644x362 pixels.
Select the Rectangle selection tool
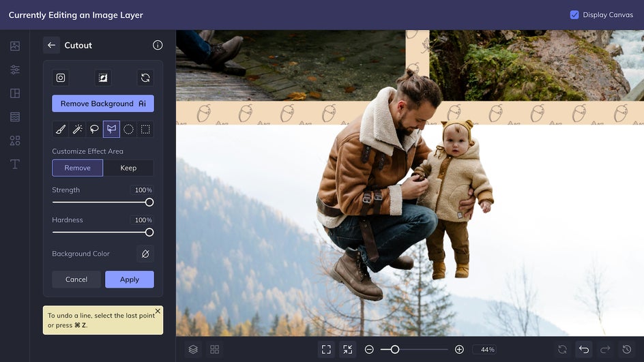tap(145, 130)
